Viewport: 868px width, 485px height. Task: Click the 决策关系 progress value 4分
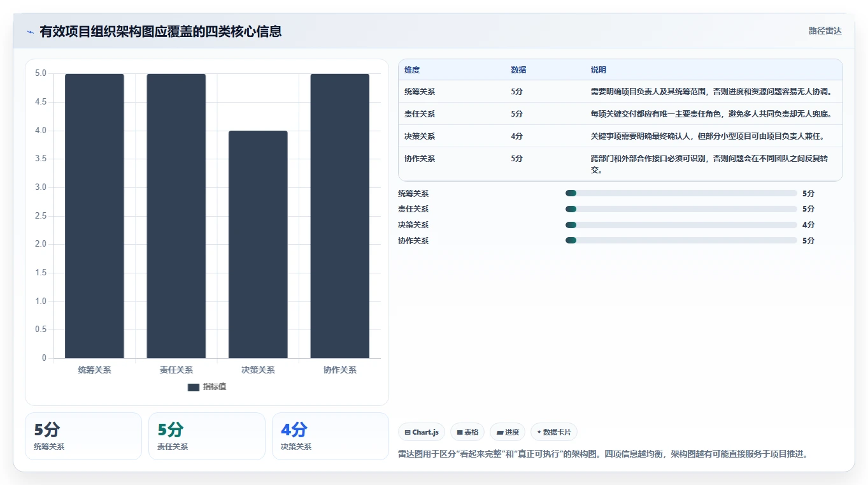tap(808, 225)
